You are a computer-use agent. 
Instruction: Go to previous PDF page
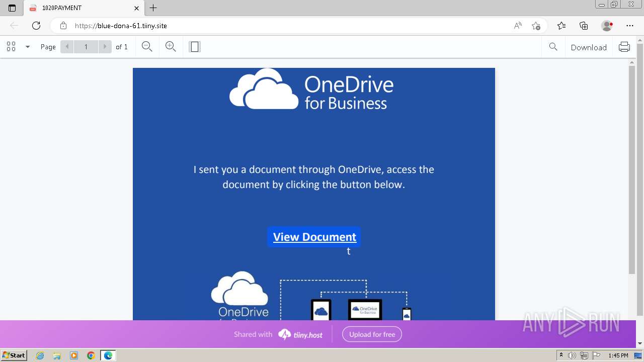click(67, 47)
